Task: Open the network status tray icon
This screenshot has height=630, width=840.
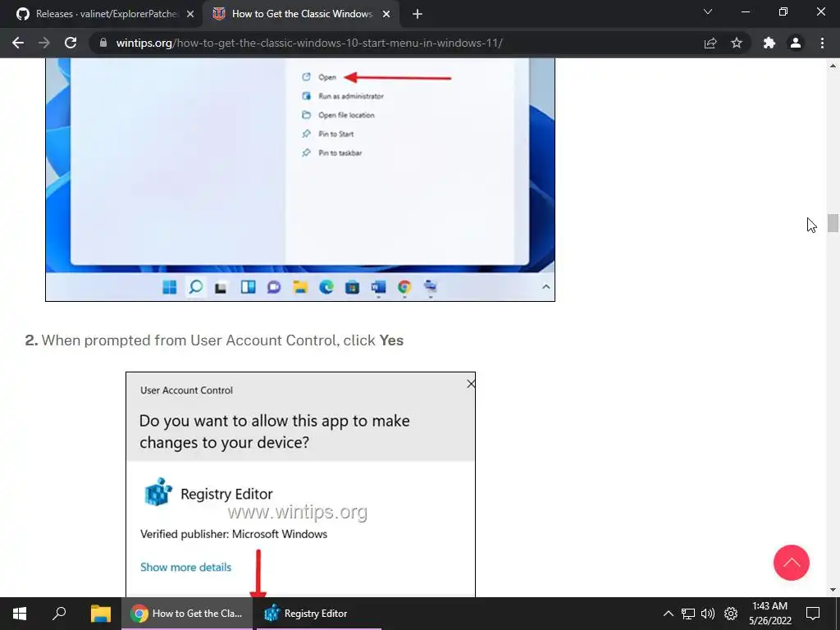Action: 688,614
